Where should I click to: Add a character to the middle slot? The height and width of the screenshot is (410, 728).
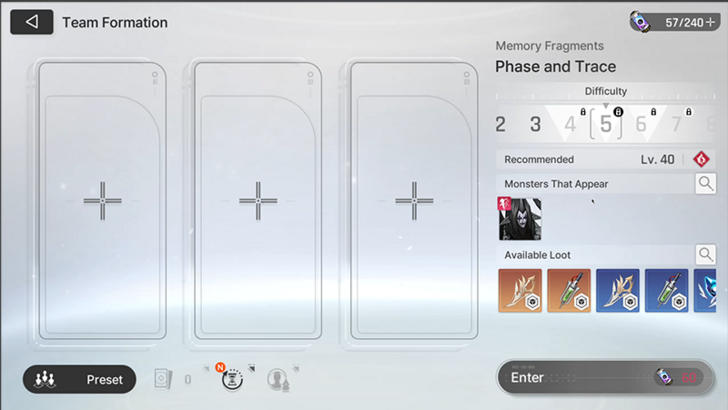(x=258, y=201)
